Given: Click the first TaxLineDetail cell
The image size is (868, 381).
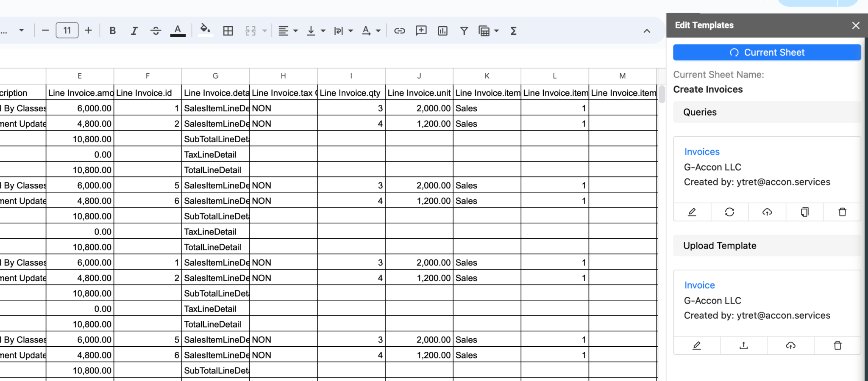Looking at the screenshot, I should (215, 155).
